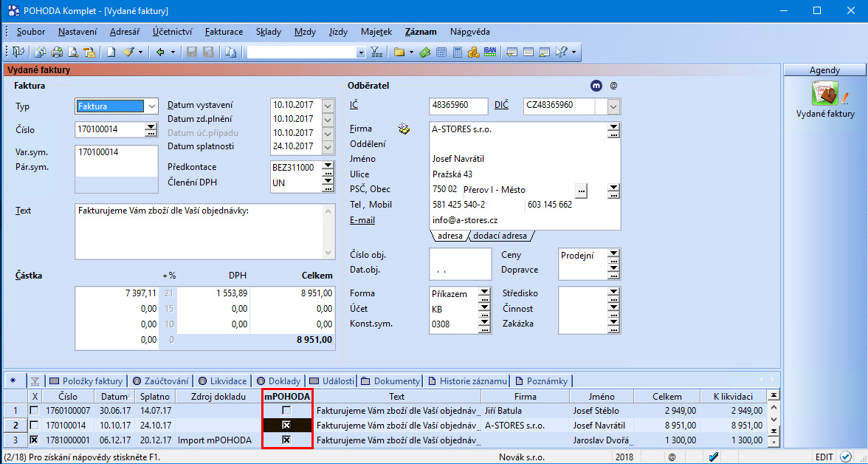
Task: Switch to the dodací adresa tab
Action: 500,236
